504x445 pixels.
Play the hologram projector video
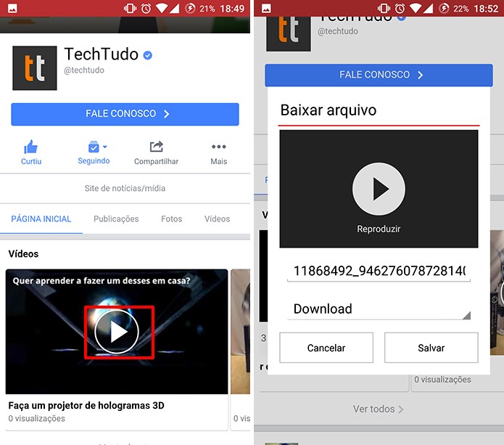pyautogui.click(x=117, y=332)
